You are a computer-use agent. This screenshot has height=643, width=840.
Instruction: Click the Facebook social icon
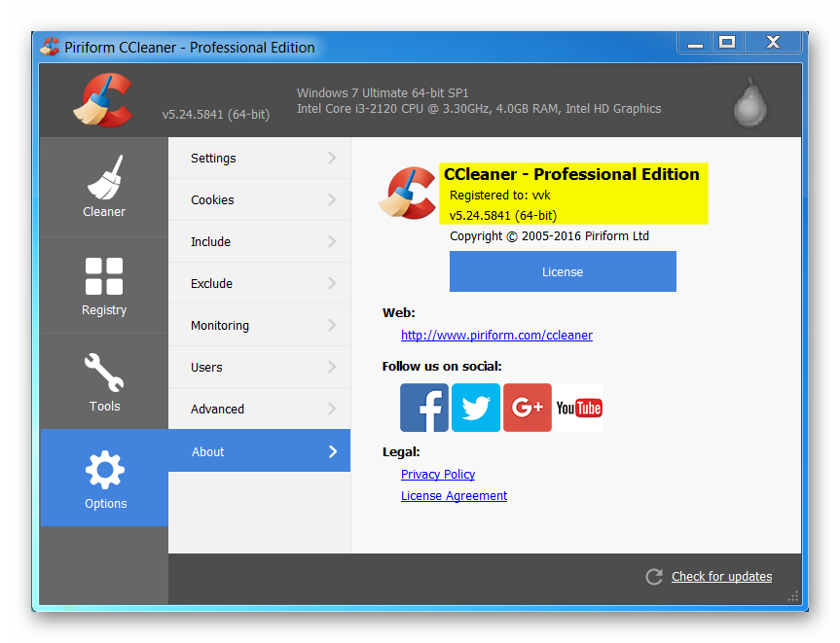click(423, 408)
